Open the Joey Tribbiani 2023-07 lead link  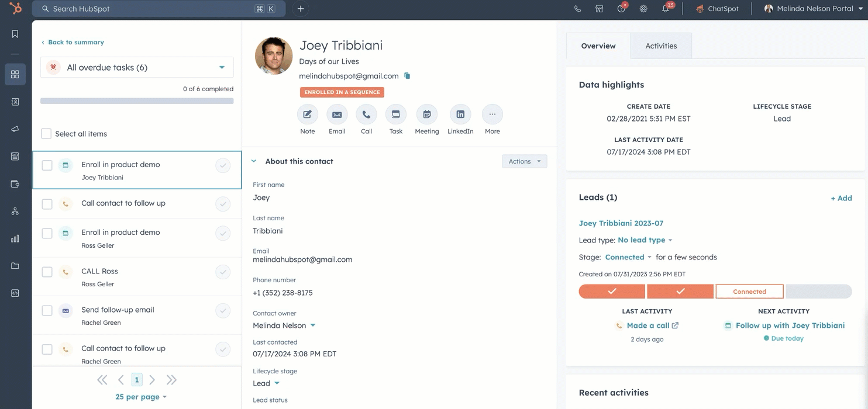tap(621, 223)
